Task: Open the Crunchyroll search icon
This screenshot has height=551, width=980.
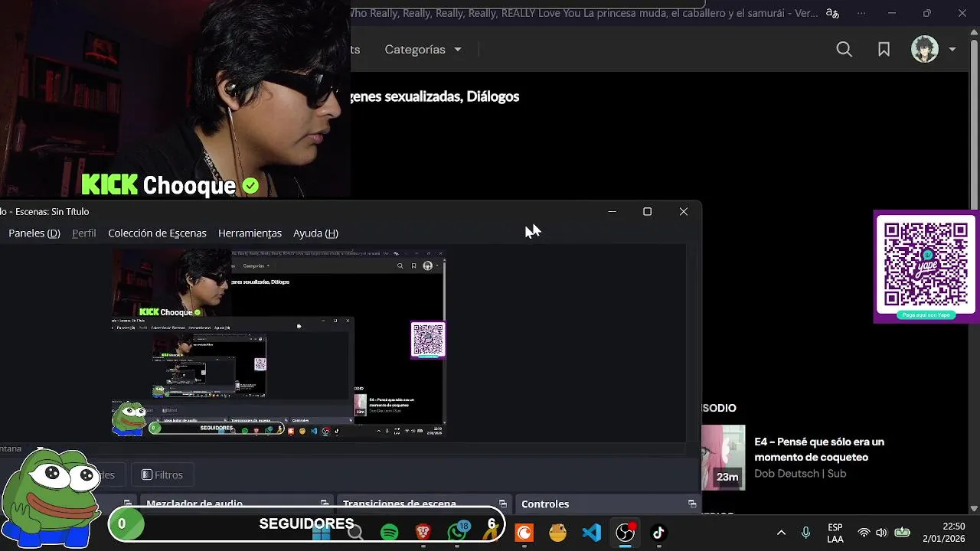Action: (x=844, y=50)
